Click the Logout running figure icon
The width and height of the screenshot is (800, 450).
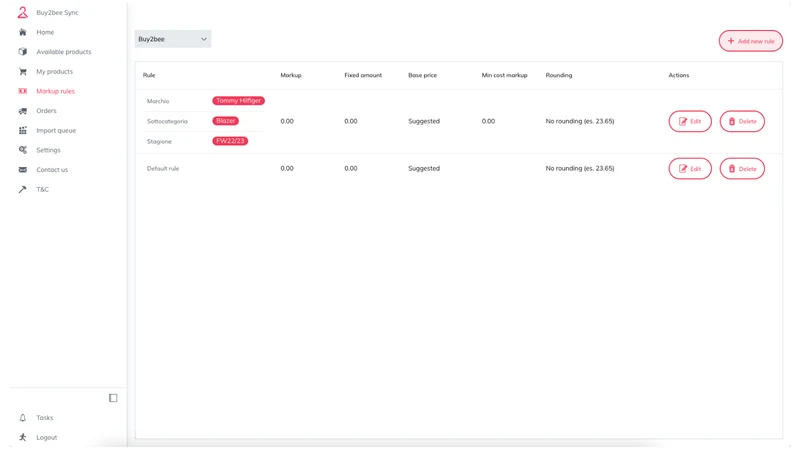coord(22,437)
